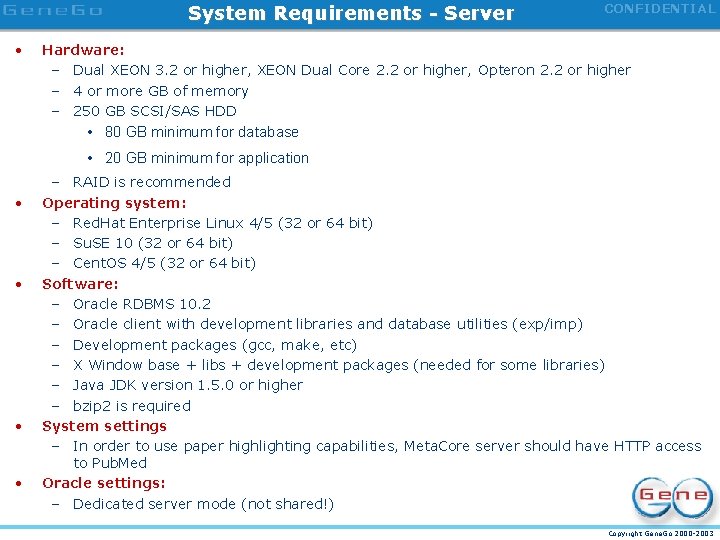The width and height of the screenshot is (720, 540).
Task: Select 'RedHat Enterprise Linux 4/5' line
Action: point(223,223)
